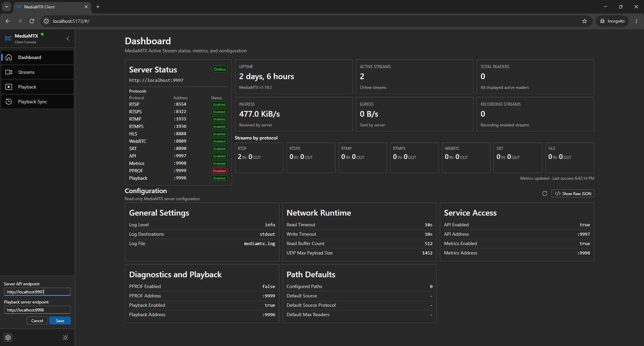Open the tab search dropdown arrow
The image size is (644, 346).
[7, 7]
